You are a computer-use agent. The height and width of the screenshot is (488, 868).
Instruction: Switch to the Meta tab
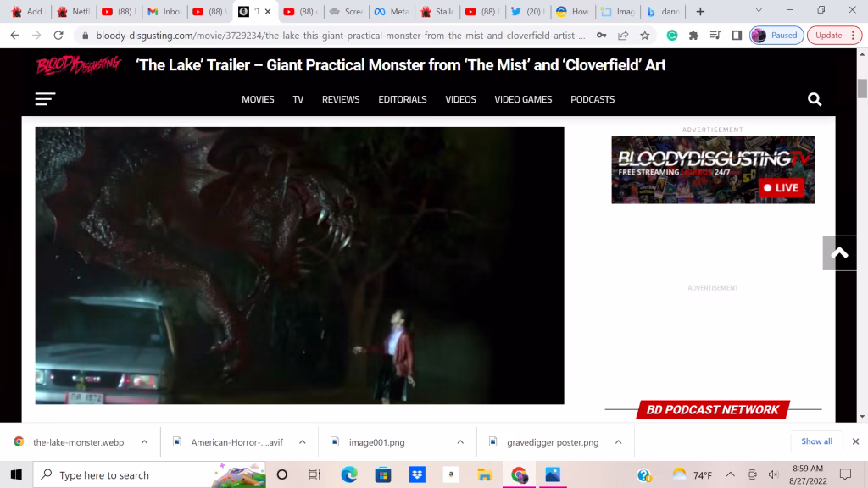pyautogui.click(x=392, y=12)
